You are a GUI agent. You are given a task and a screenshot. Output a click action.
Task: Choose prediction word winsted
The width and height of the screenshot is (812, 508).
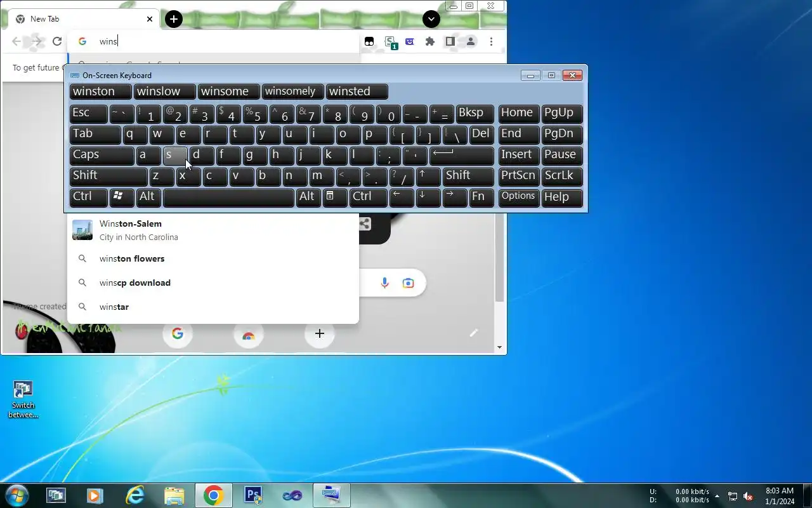point(357,91)
